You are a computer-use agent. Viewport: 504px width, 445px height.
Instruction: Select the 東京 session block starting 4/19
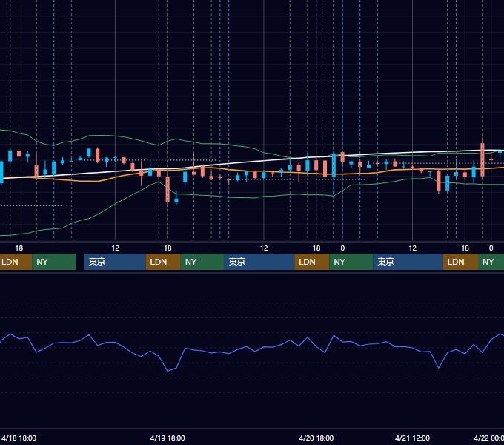(115, 262)
